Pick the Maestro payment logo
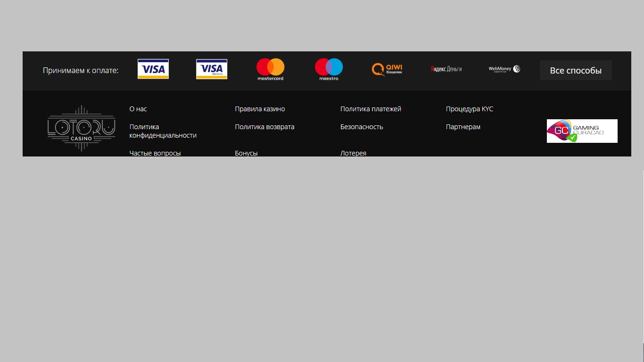Viewport: 644px width, 362px height. [329, 69]
